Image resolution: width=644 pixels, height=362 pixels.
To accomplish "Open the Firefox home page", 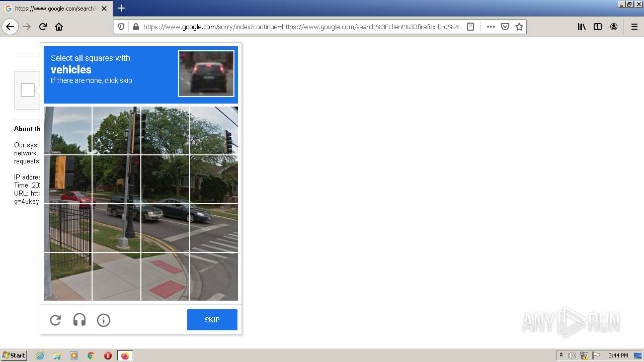I will coord(59,27).
